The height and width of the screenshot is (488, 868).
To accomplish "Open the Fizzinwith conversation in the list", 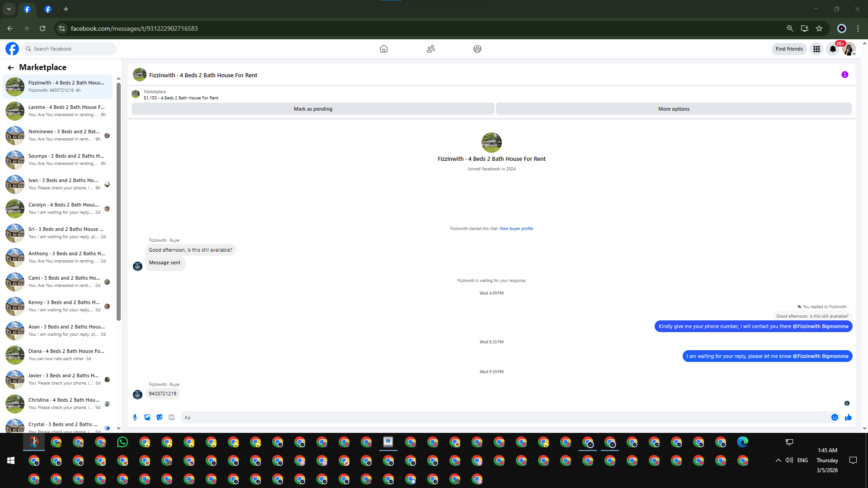I will (58, 87).
